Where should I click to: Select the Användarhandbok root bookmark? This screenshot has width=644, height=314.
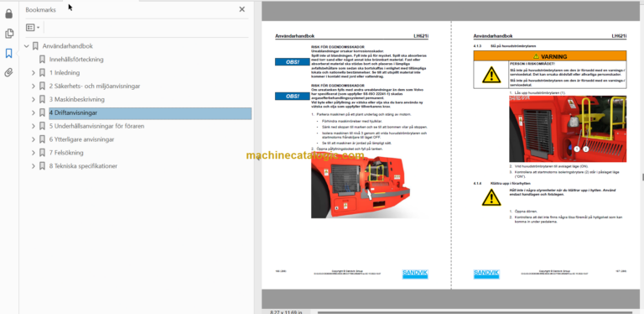tap(68, 46)
